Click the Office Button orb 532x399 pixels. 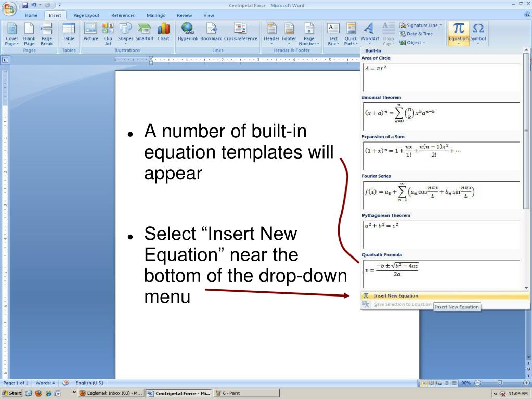pos(9,9)
